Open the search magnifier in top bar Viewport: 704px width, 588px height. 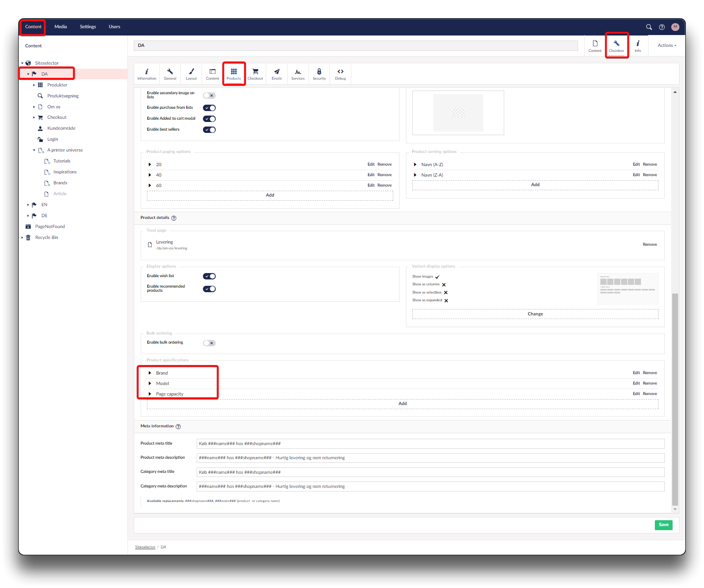[x=649, y=27]
